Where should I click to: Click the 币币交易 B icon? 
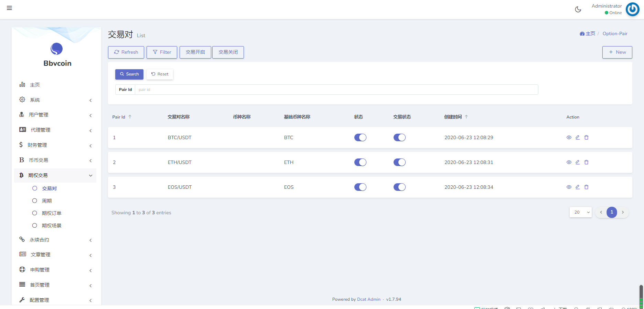coord(22,160)
